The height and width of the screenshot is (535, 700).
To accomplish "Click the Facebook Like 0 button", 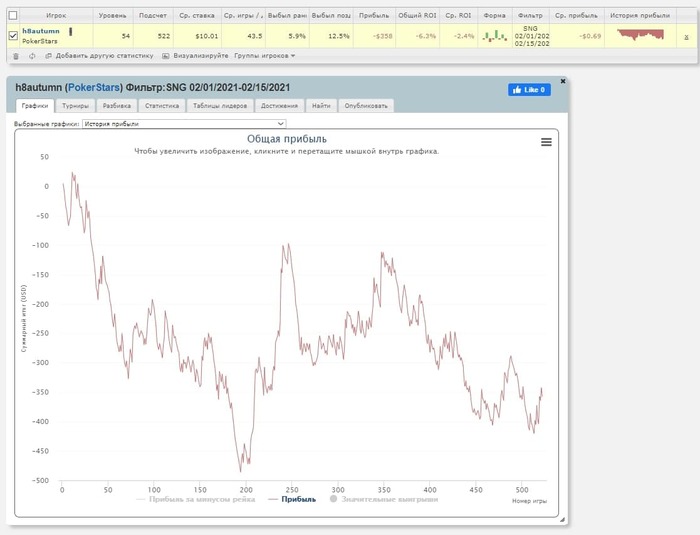I will coord(529,90).
